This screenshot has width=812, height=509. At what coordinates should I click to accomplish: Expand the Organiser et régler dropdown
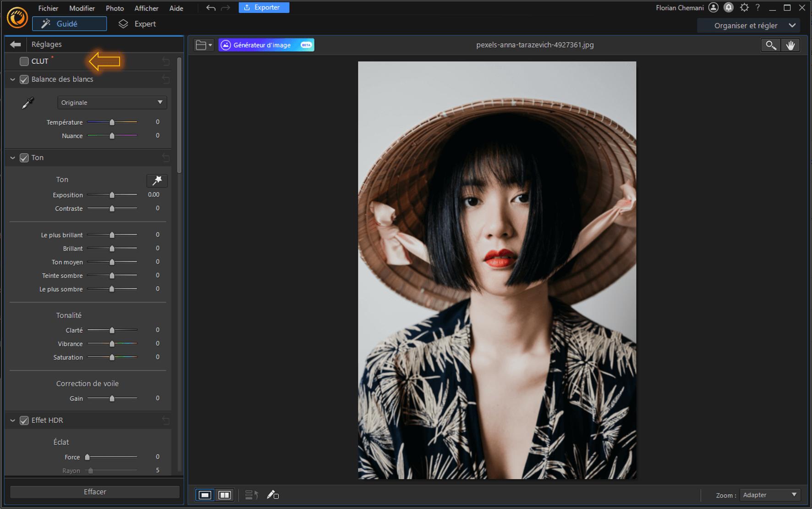click(748, 26)
